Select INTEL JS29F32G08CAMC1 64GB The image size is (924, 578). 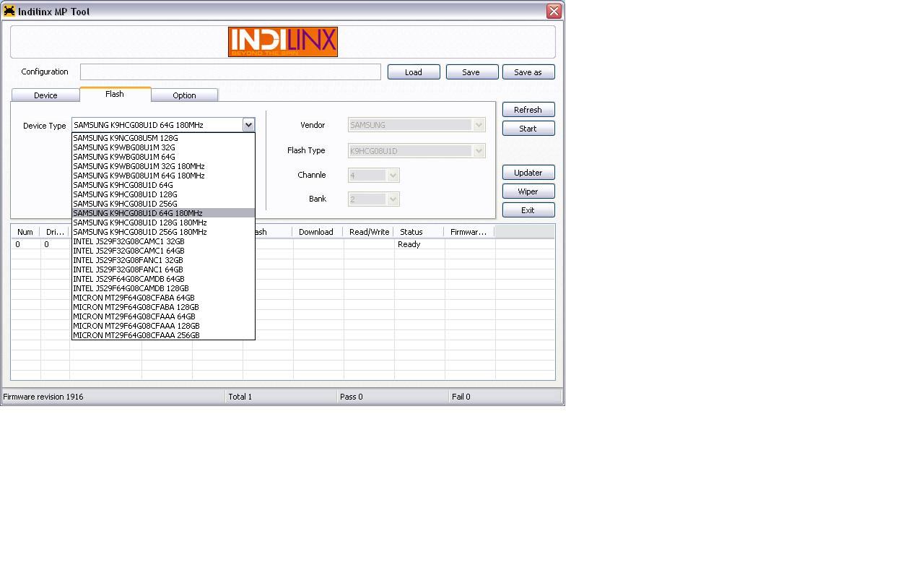tap(163, 251)
